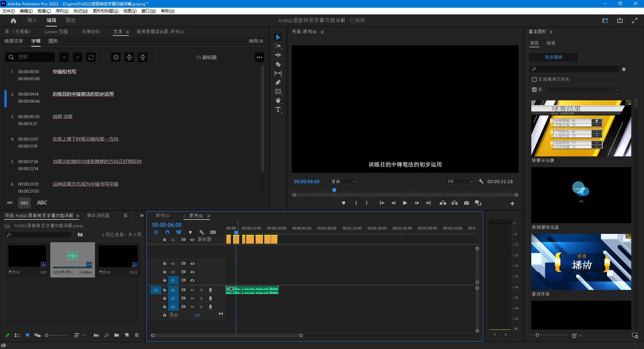Open the Export workspace (导出)
Screen dimensions: 644x349
(70, 20)
